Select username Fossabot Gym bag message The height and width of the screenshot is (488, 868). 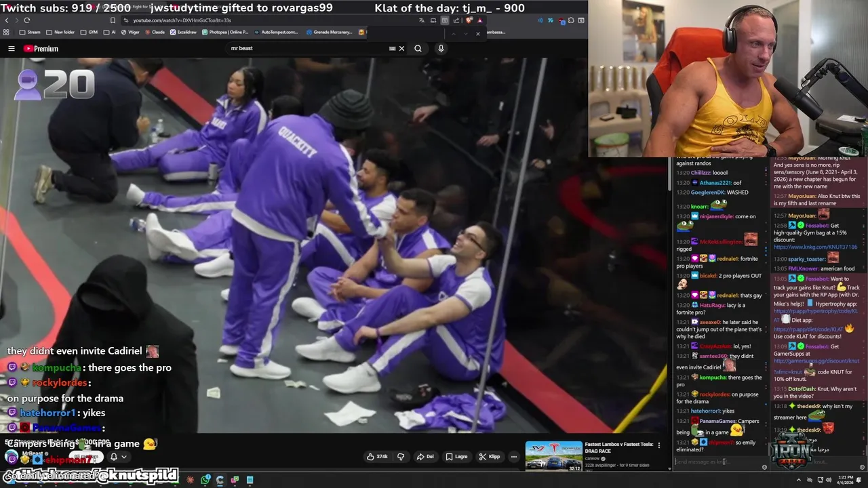(x=817, y=225)
